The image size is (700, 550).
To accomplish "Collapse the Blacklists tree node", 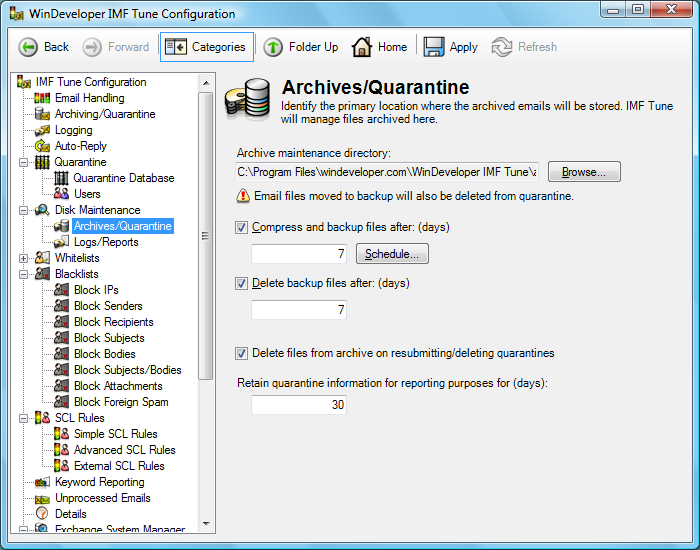I will pos(24,275).
